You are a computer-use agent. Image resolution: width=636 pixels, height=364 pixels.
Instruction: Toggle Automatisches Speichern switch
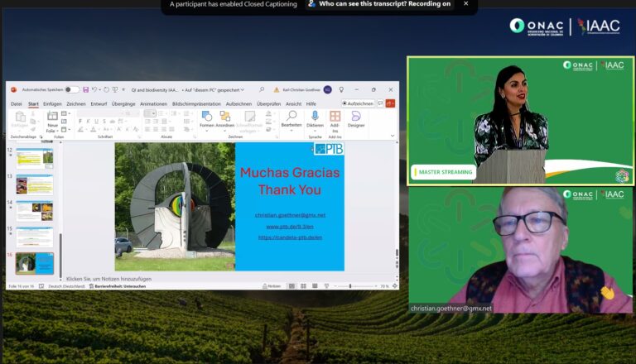pyautogui.click(x=72, y=89)
